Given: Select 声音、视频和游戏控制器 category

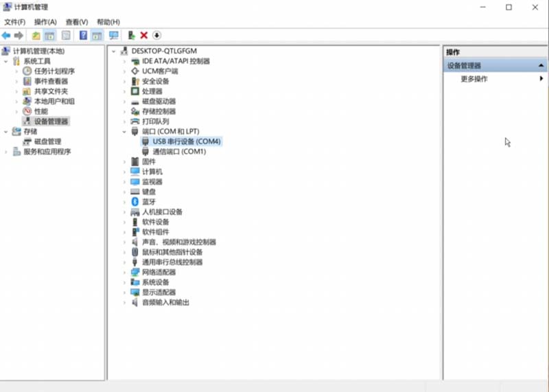Looking at the screenshot, I should point(179,242).
